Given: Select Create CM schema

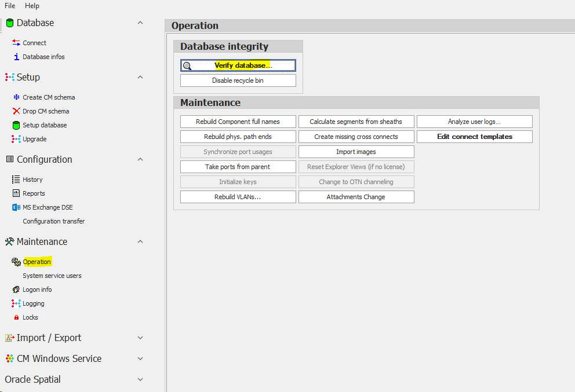Looking at the screenshot, I should [49, 97].
